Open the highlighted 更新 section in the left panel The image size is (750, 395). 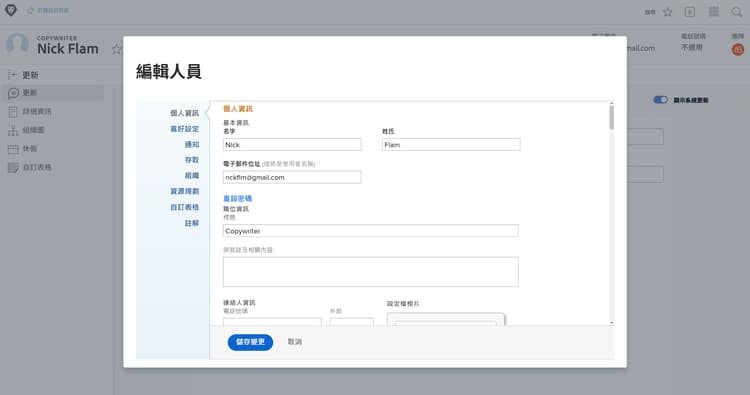pyautogui.click(x=53, y=93)
